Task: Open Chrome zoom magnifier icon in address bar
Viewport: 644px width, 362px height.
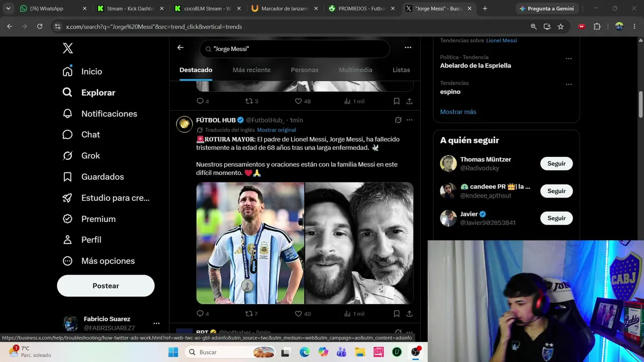Action: (534, 27)
